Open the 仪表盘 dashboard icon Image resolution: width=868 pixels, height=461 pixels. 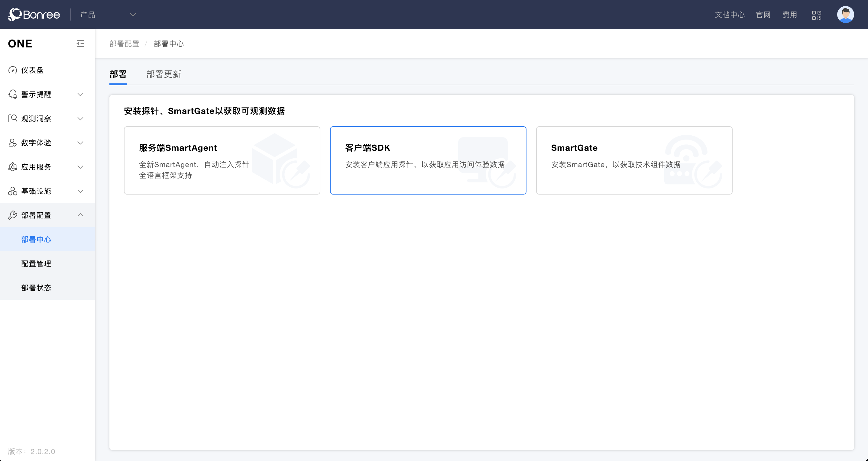coord(12,70)
